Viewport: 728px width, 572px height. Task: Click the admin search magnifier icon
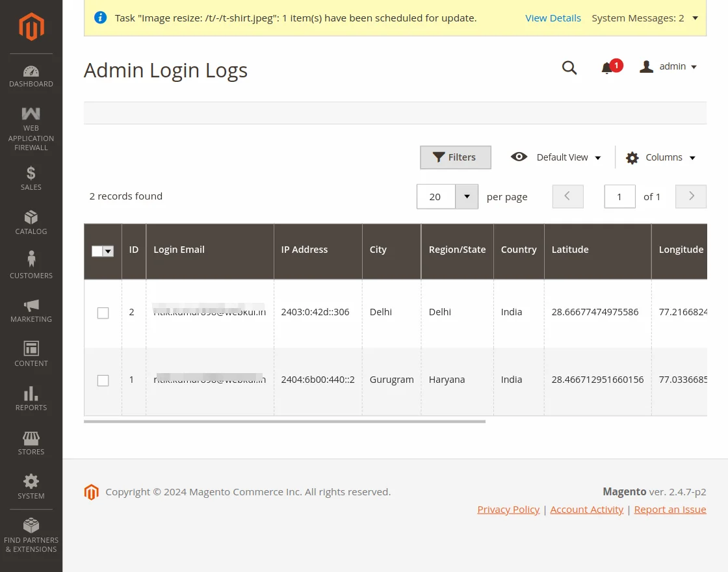click(x=569, y=68)
